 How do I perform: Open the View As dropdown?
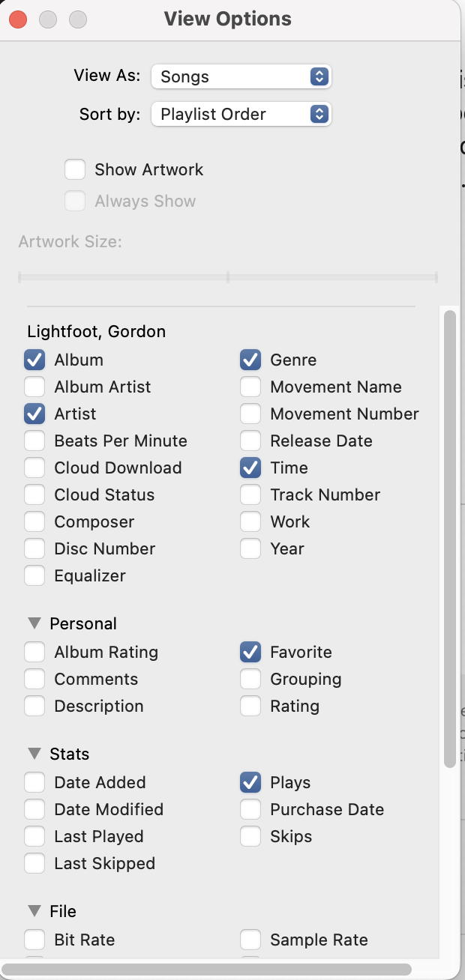click(x=241, y=76)
